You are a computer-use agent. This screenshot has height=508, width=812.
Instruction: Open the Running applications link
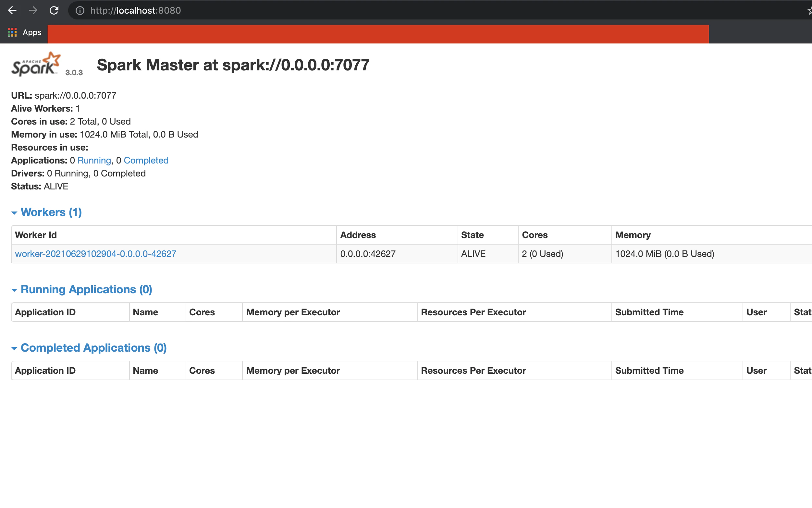(x=94, y=161)
